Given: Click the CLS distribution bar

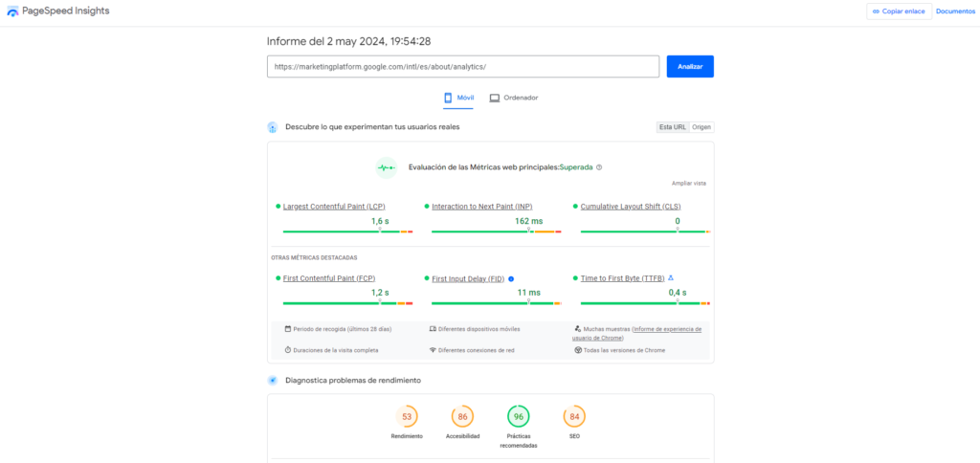Looking at the screenshot, I should pyautogui.click(x=645, y=231).
